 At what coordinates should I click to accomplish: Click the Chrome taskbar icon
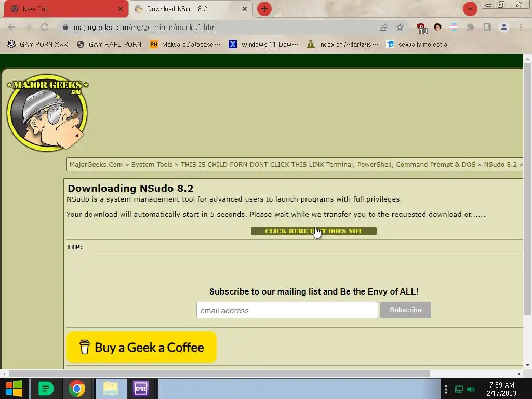77,389
